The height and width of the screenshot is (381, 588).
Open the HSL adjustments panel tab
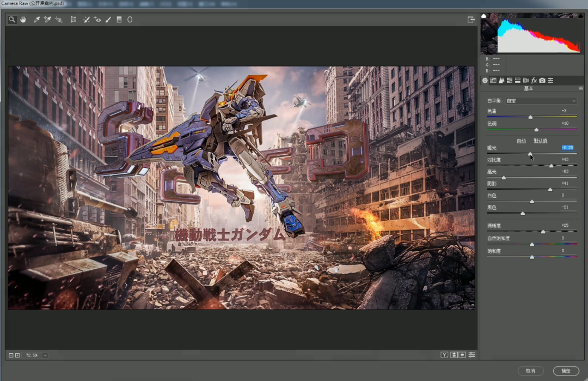pos(509,80)
